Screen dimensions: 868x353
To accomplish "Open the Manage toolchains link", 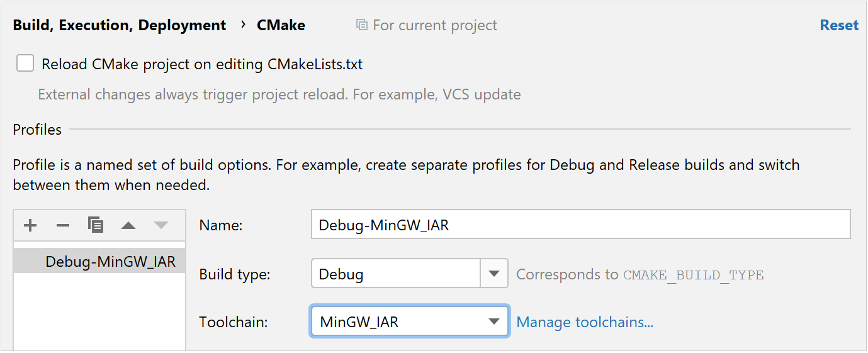I will pos(585,322).
